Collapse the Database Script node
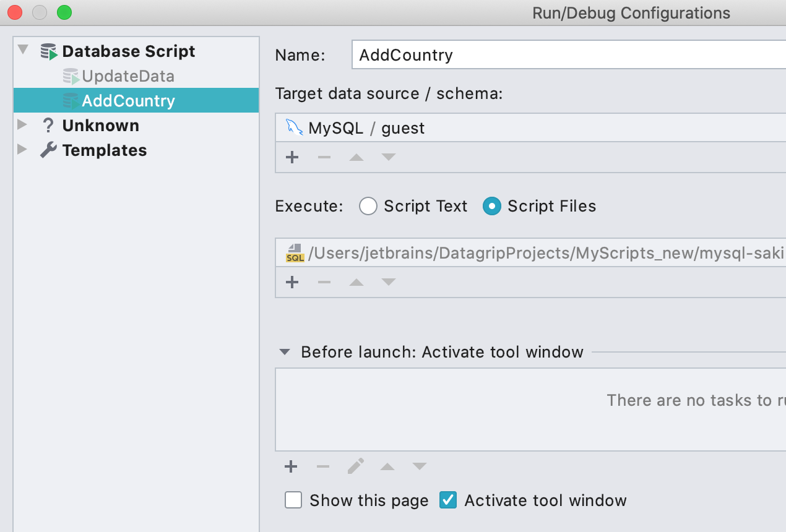Viewport: 786px width, 532px height. [x=23, y=49]
